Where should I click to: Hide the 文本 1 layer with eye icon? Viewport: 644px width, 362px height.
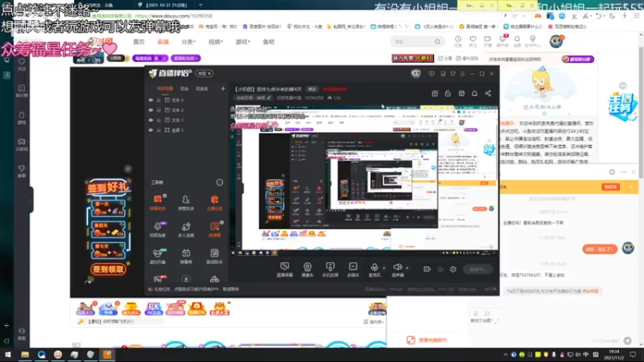pos(151,120)
